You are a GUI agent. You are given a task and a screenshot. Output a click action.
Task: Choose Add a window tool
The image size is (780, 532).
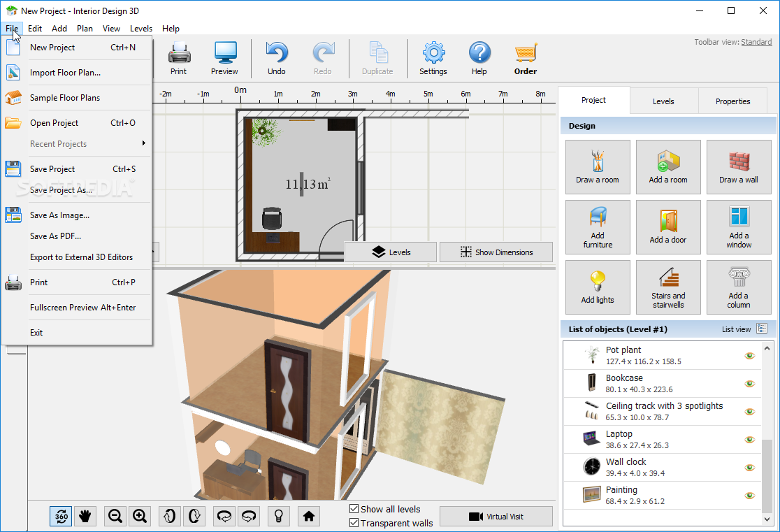click(x=739, y=227)
